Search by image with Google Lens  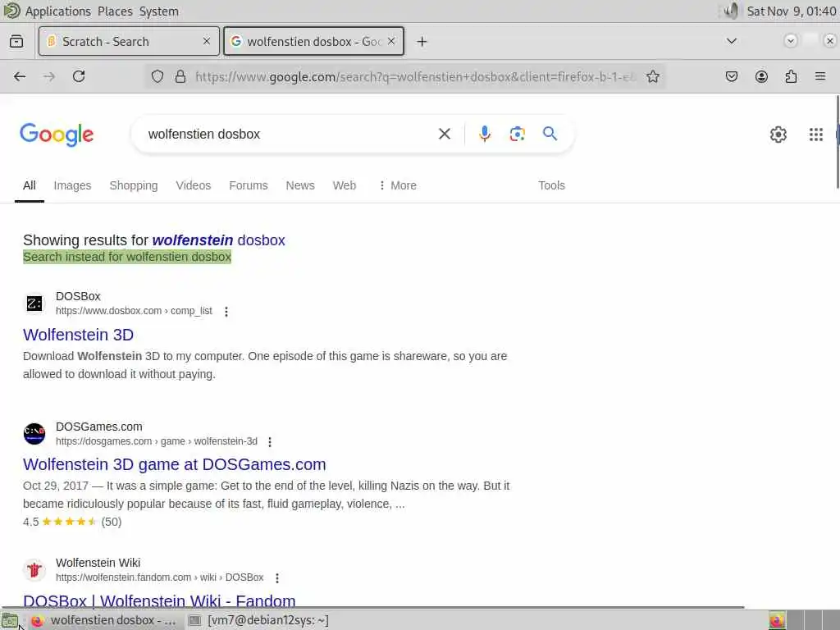(x=517, y=134)
